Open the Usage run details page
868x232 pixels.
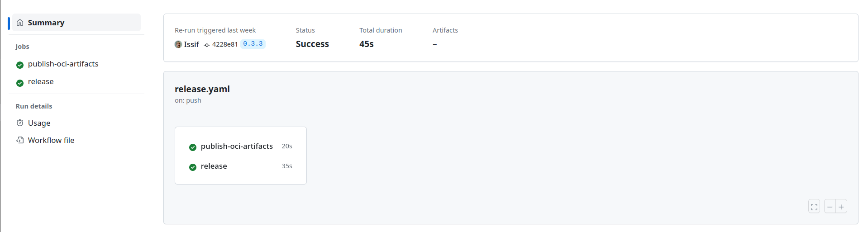(x=39, y=123)
